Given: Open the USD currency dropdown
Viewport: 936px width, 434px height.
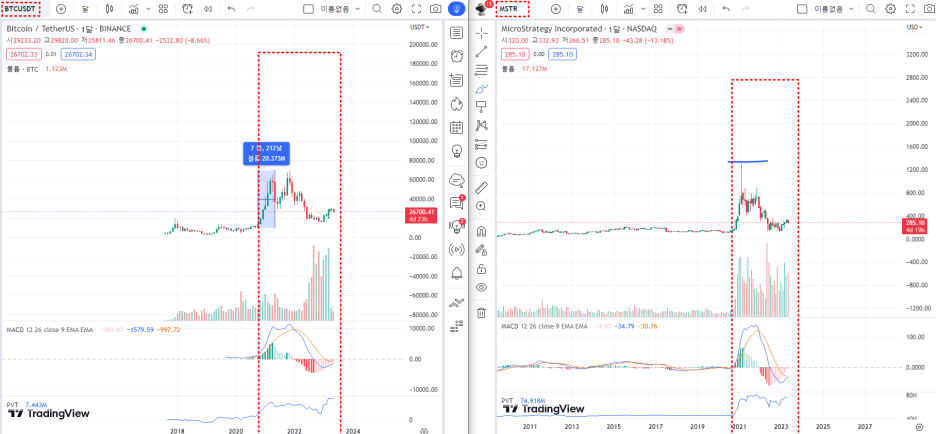Looking at the screenshot, I should (914, 27).
